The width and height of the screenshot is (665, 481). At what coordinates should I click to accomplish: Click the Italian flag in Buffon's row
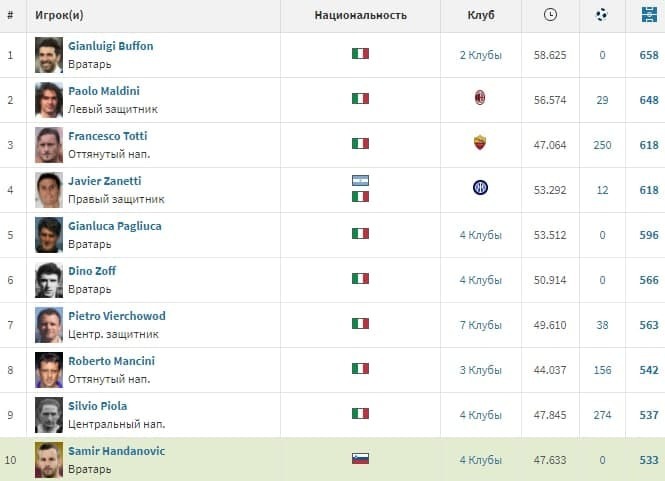click(x=360, y=54)
